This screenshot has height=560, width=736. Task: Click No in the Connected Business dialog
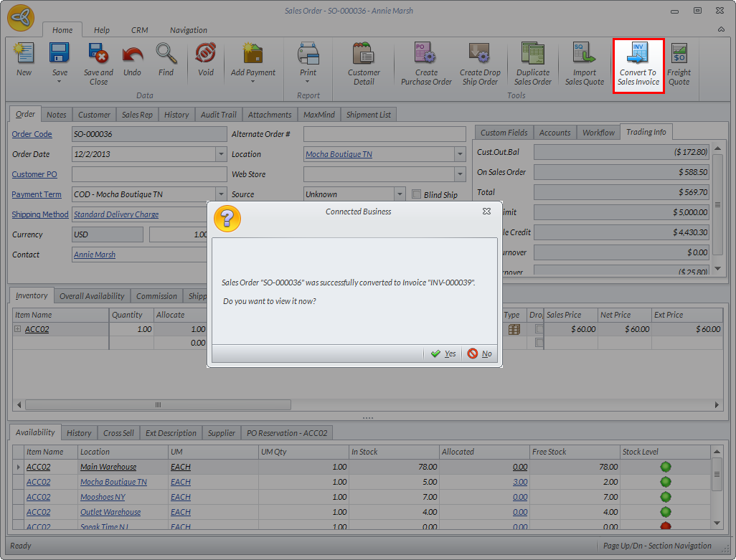pos(480,353)
